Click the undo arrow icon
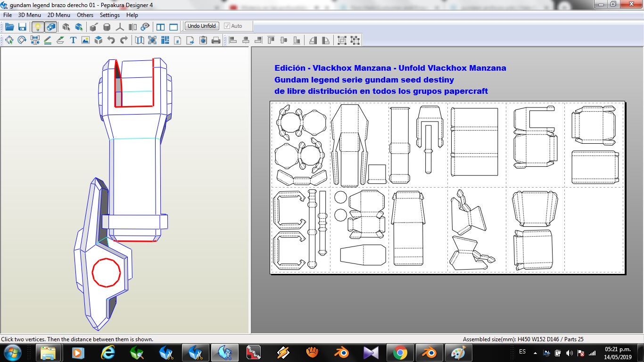This screenshot has width=644, height=362. pyautogui.click(x=111, y=41)
